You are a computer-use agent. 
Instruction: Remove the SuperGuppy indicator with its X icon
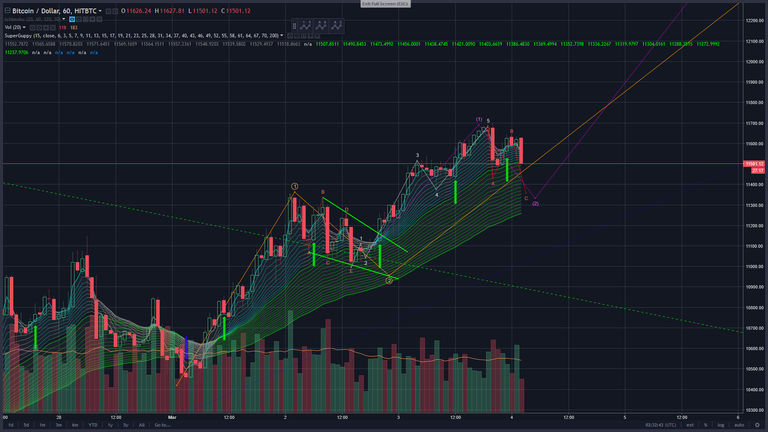pos(317,36)
